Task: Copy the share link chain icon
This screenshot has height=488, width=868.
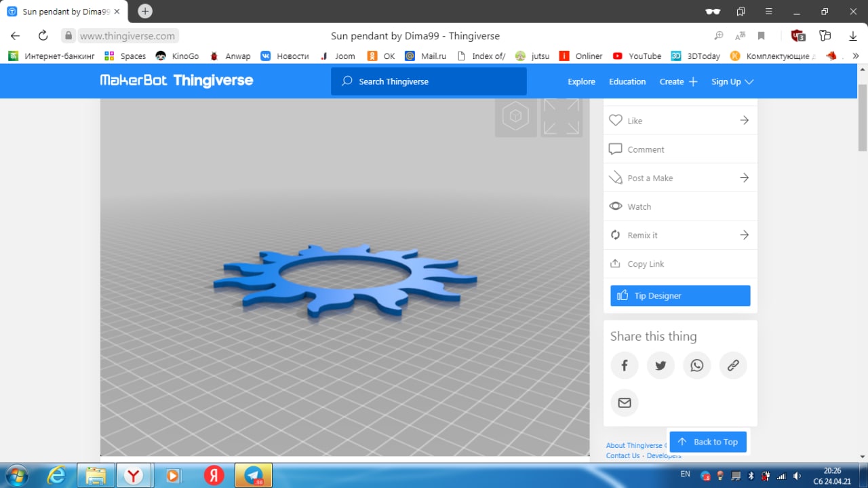Action: (733, 366)
